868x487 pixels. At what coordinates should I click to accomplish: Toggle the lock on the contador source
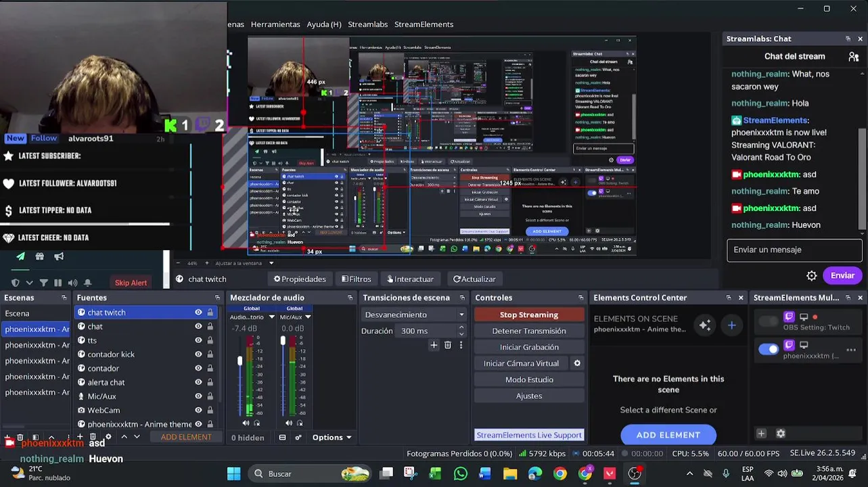click(210, 368)
